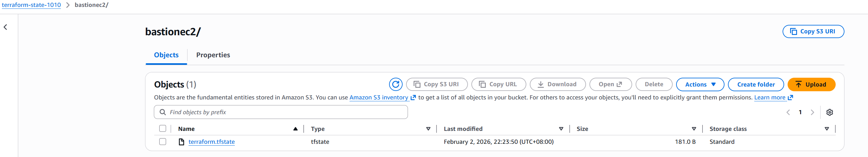This screenshot has height=157, width=868.
Task: Click the search magnifier icon
Action: [163, 112]
